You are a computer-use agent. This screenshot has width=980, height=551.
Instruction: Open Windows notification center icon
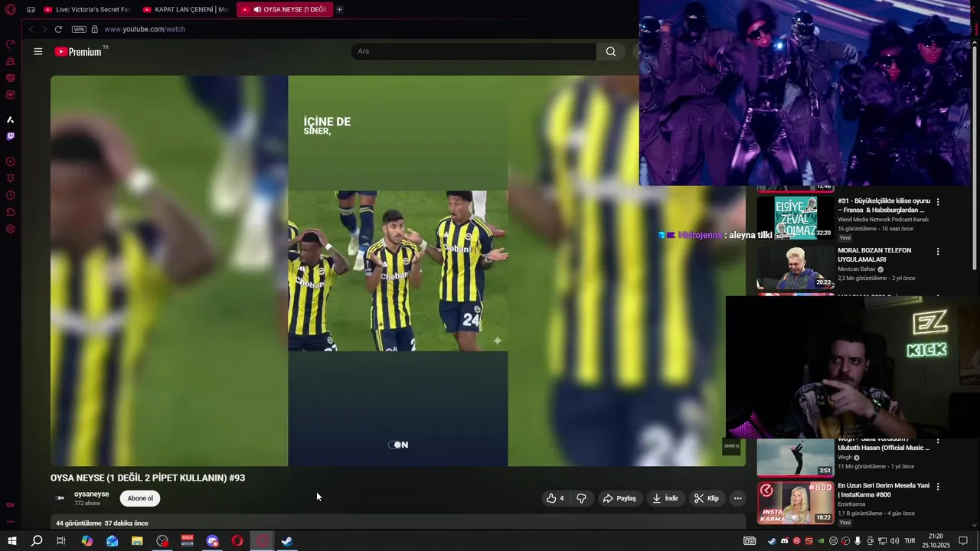click(963, 541)
